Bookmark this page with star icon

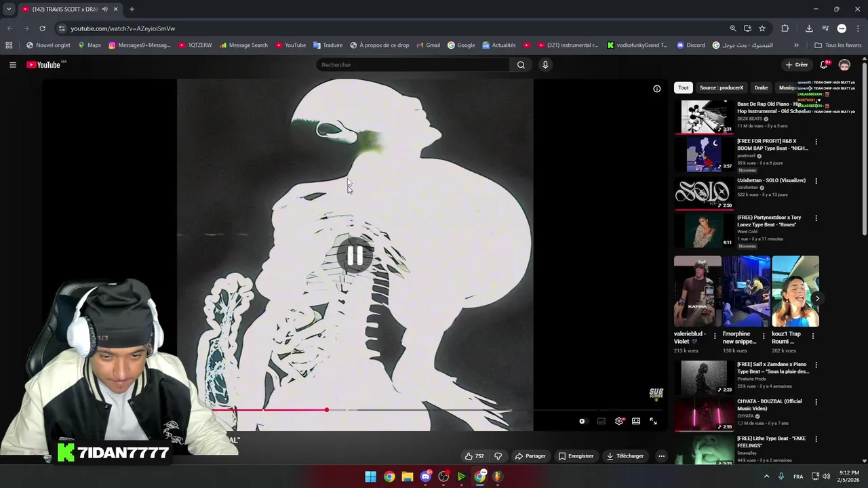pos(762,28)
